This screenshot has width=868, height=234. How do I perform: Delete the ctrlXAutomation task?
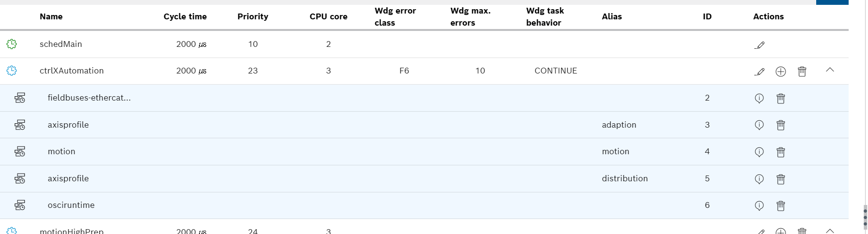(802, 72)
